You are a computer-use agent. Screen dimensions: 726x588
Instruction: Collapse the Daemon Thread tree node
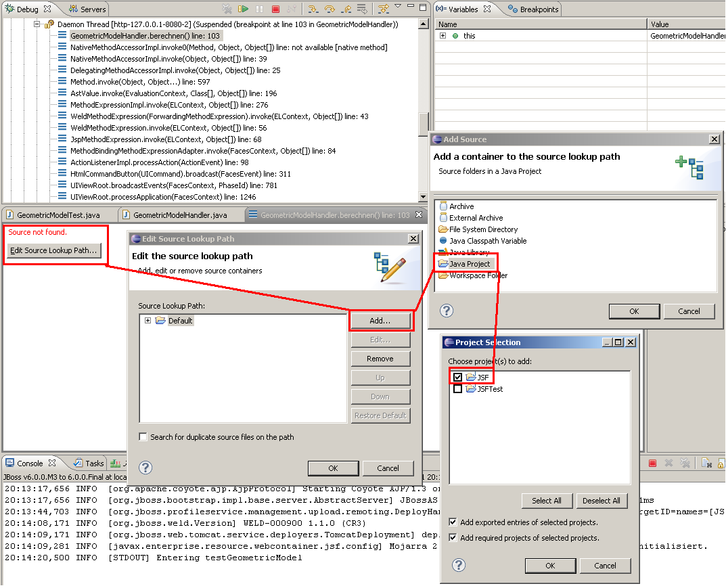pyautogui.click(x=37, y=24)
